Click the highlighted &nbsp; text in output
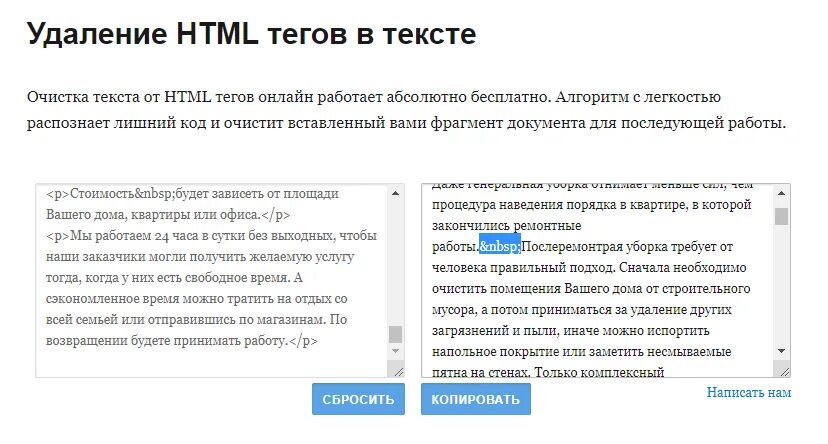The height and width of the screenshot is (444, 828). [500, 247]
